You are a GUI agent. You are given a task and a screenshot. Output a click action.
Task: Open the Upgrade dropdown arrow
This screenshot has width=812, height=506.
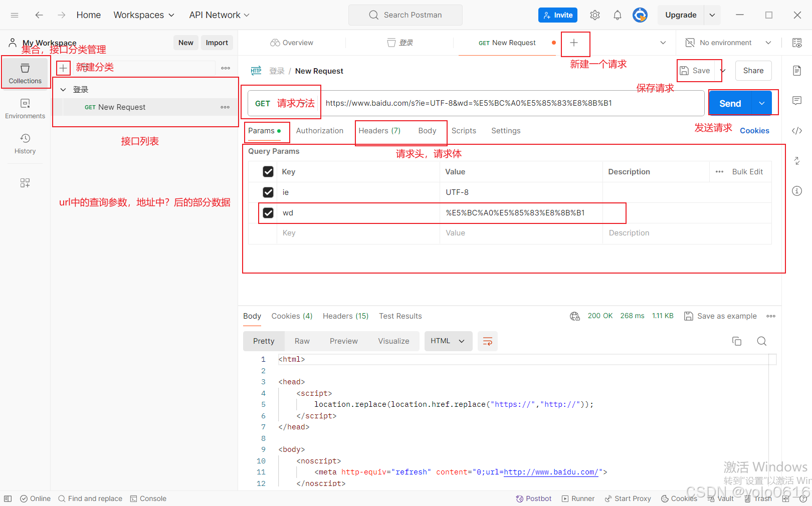pos(712,15)
